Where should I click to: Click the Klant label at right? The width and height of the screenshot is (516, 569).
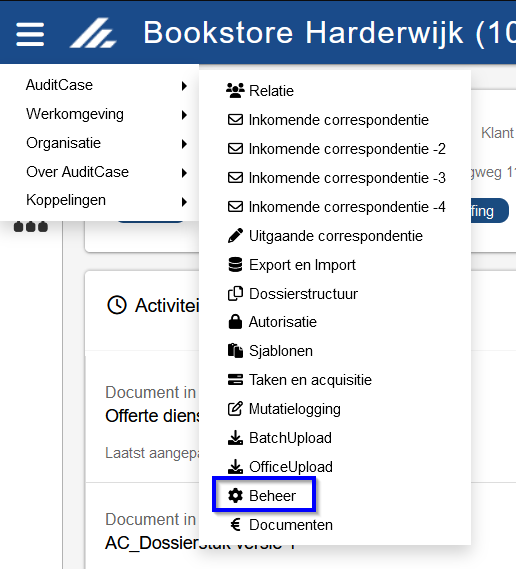[497, 133]
